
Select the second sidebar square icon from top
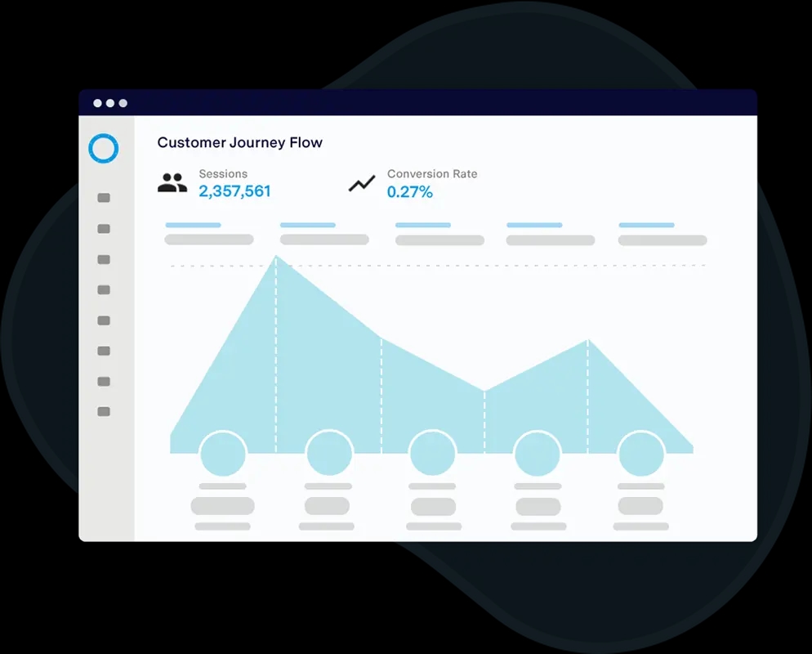coord(104,229)
